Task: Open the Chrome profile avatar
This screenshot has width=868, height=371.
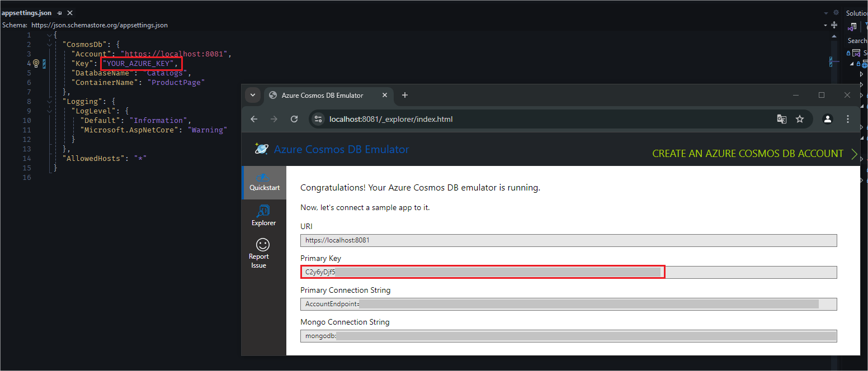Action: tap(828, 119)
